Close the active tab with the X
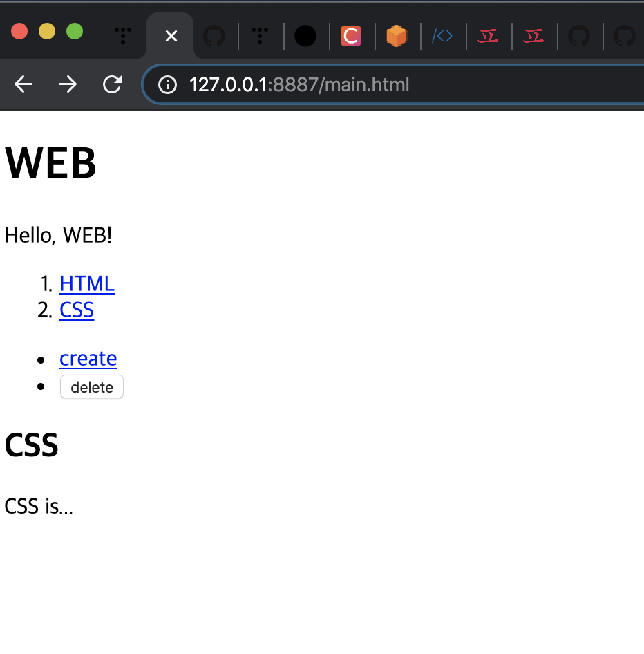Screen dimensions: 644x654 coord(171,36)
